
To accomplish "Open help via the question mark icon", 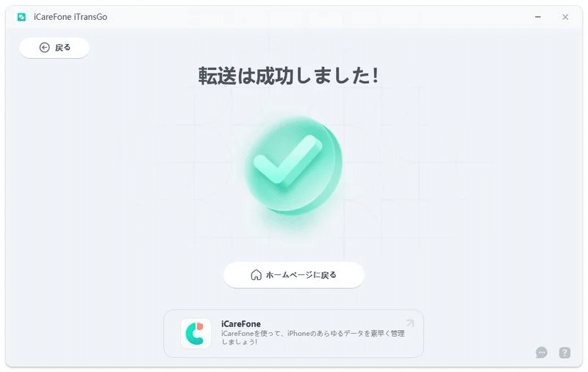I will [564, 352].
